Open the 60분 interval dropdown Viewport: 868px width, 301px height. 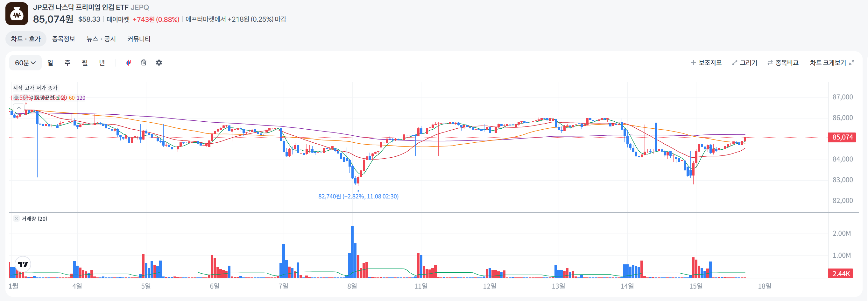point(25,63)
